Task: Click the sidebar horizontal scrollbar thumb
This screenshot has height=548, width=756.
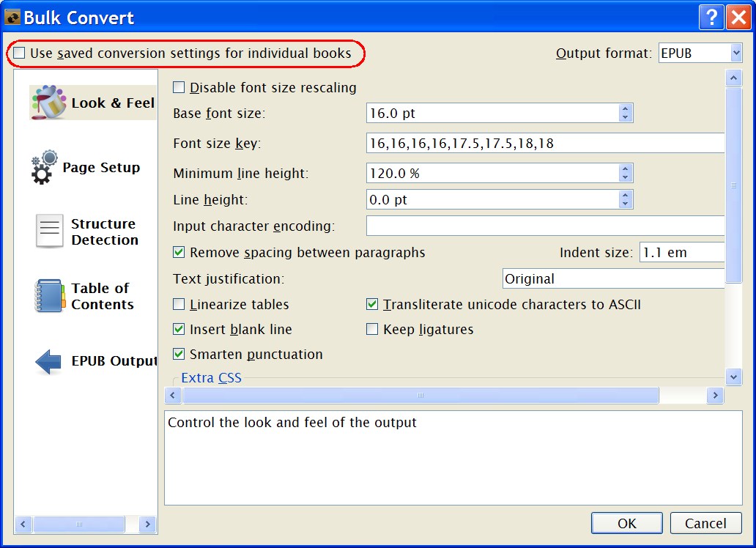Action: (79, 524)
